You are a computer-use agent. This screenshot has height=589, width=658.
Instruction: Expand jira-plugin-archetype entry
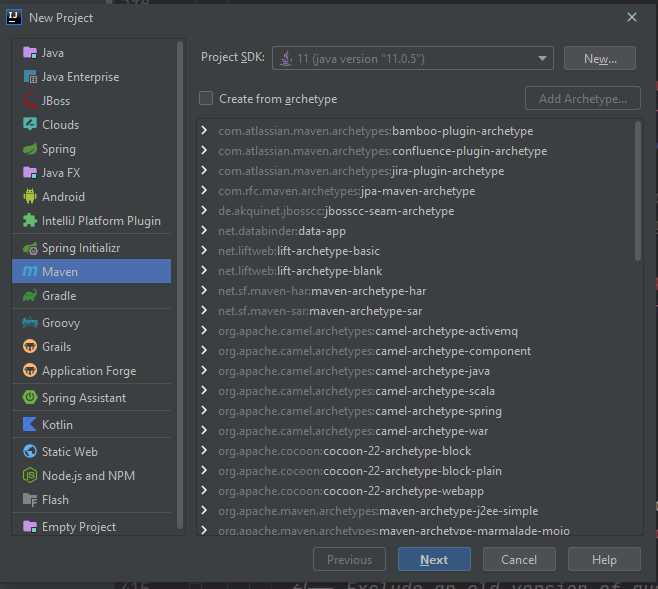tap(204, 170)
